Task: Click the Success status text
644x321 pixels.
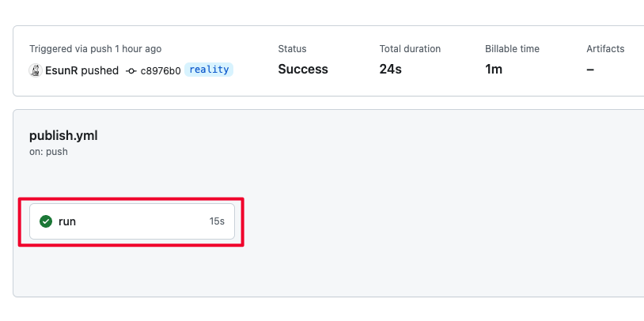Action: (x=303, y=70)
